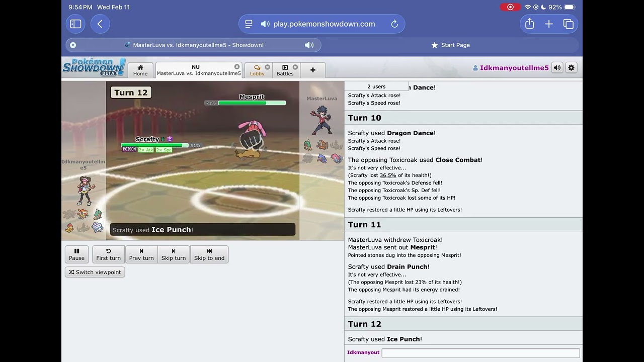
Task: Click MasterLuva's orange-brown Pokemon team icon
Action: tap(322, 145)
